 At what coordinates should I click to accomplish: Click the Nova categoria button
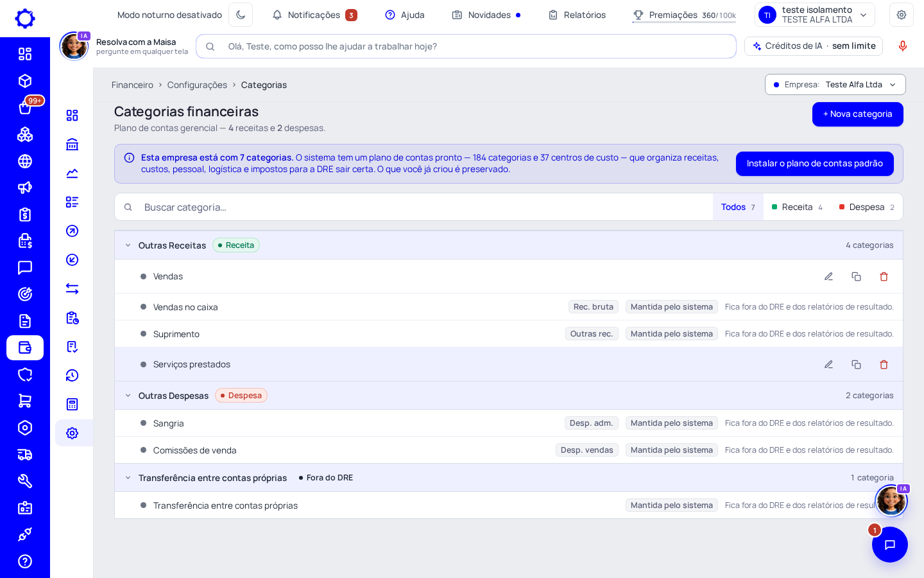point(857,114)
